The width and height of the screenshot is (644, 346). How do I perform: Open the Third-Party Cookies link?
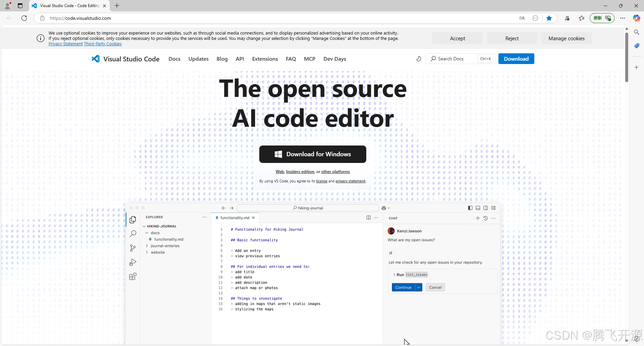pos(103,44)
